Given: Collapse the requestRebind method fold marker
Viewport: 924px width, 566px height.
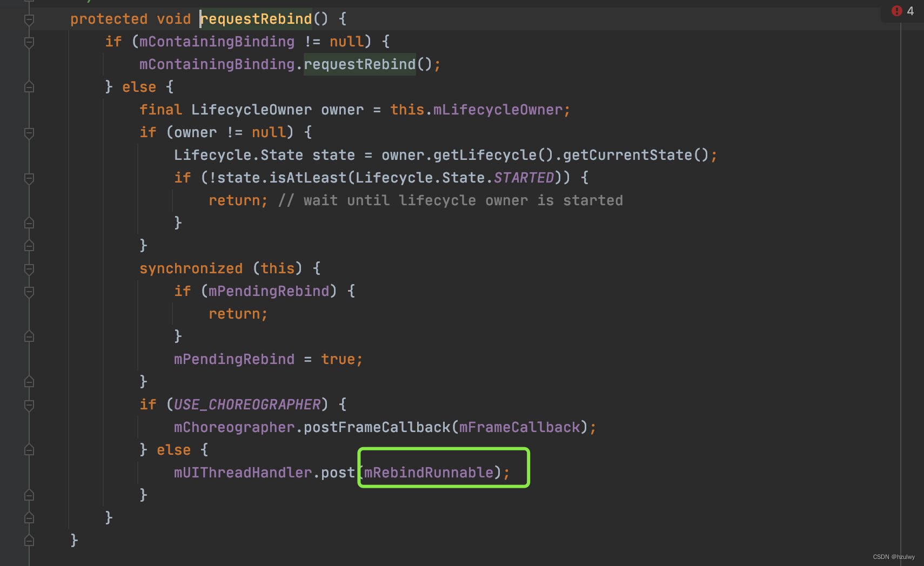Looking at the screenshot, I should point(29,19).
